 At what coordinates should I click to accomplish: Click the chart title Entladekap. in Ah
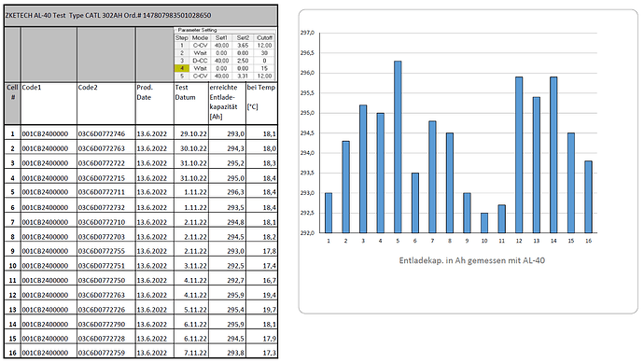[472, 260]
